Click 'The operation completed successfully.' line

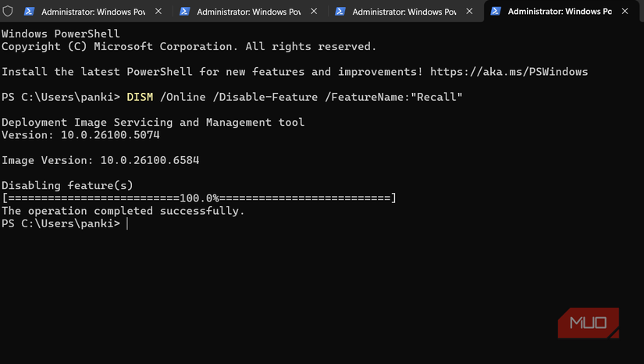[x=123, y=211]
